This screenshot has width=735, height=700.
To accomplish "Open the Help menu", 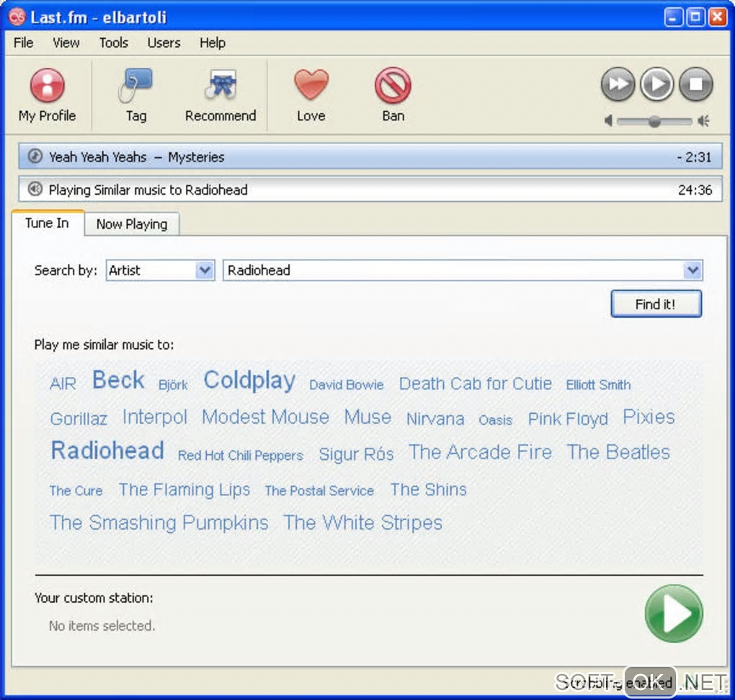I will coord(213,43).
